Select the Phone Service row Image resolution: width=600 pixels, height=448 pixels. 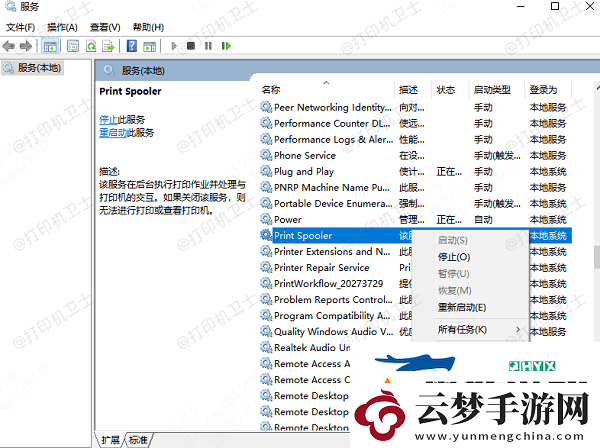click(416, 156)
